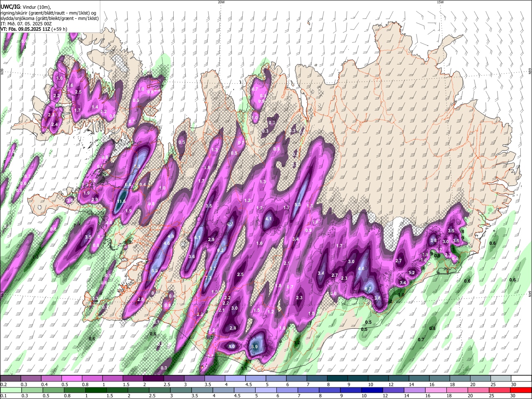Click the white swatch ending the snow legend
The image size is (532, 399).
click(521, 379)
